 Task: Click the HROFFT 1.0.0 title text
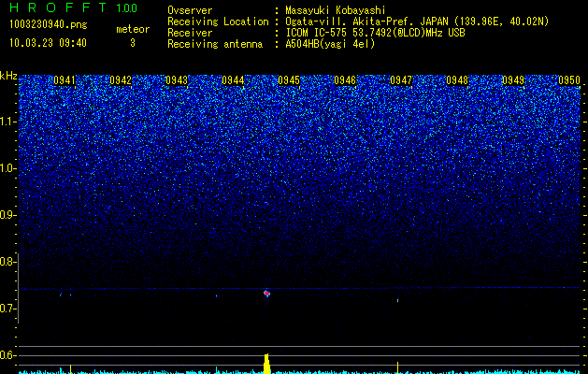pyautogui.click(x=73, y=7)
